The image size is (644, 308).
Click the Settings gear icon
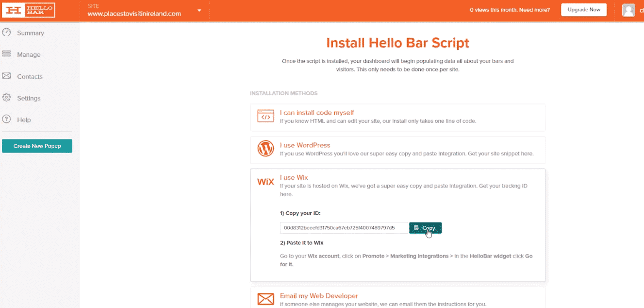coord(6,98)
